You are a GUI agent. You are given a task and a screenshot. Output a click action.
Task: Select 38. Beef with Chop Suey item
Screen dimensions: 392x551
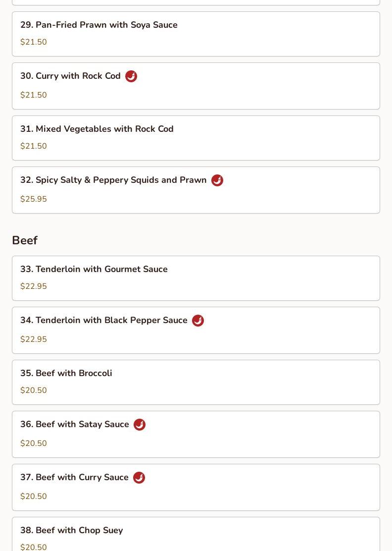point(196,534)
